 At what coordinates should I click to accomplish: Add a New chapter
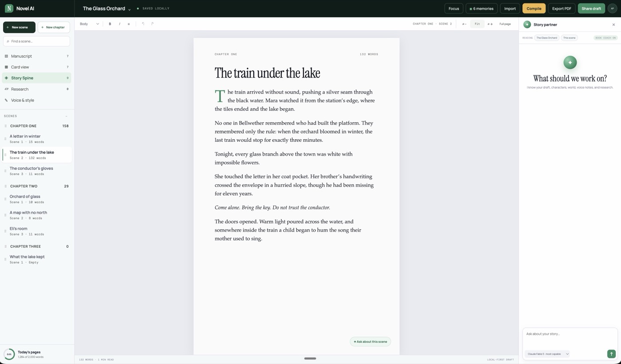(54, 27)
